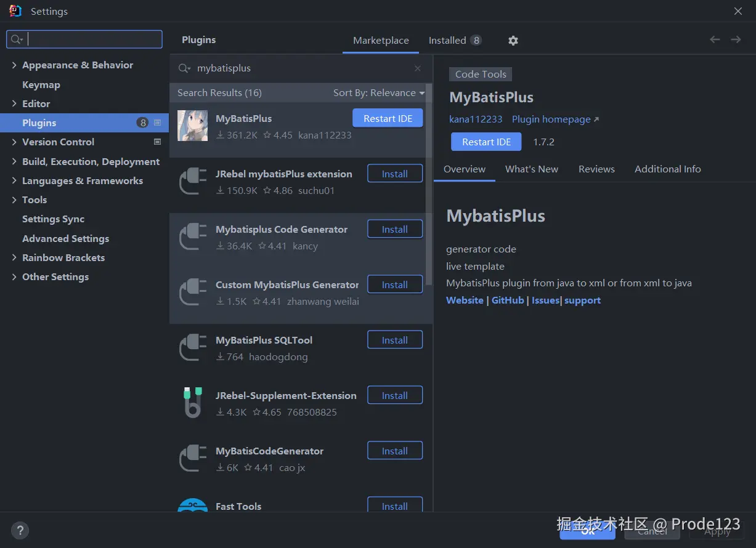Screen dimensions: 756x548
Task: Expand Languages & Frameworks node
Action: tap(14, 180)
